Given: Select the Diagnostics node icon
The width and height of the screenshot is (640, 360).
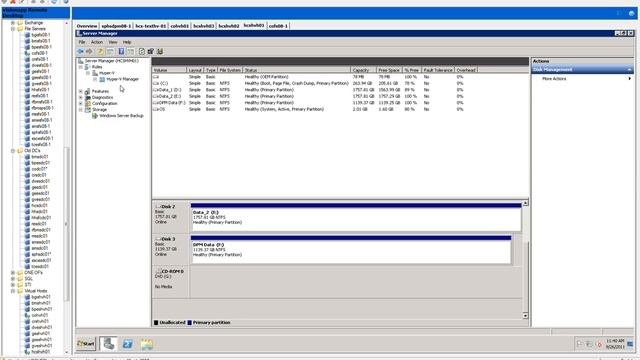Looking at the screenshot, I should coord(87,98).
